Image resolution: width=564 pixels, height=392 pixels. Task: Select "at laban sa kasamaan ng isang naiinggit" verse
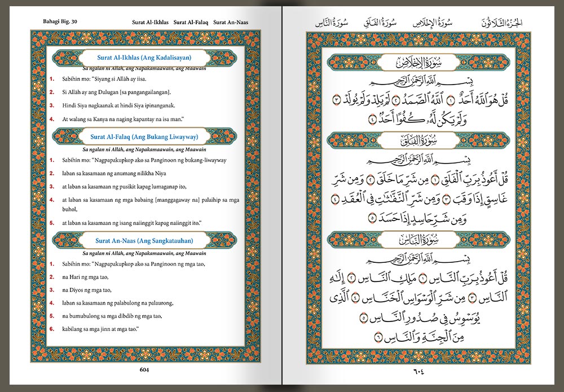pos(131,223)
